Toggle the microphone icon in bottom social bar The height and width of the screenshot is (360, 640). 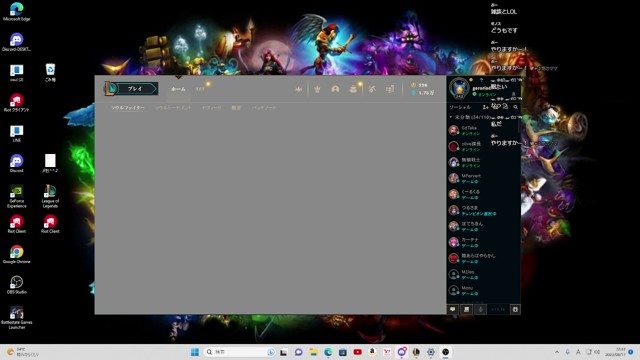(480, 309)
